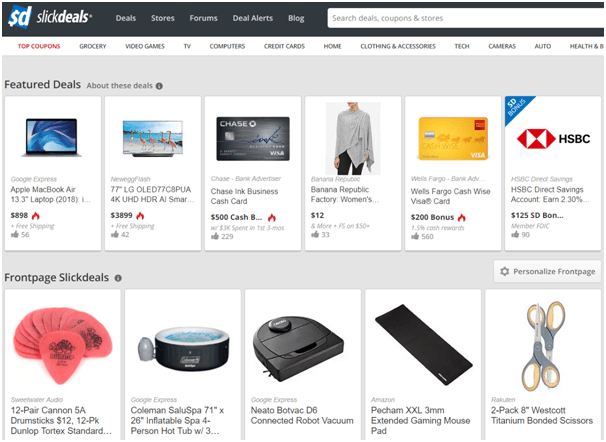The width and height of the screenshot is (606, 442).
Task: Click thumbs-up icon on 77" LG OLED deal
Action: (x=115, y=235)
